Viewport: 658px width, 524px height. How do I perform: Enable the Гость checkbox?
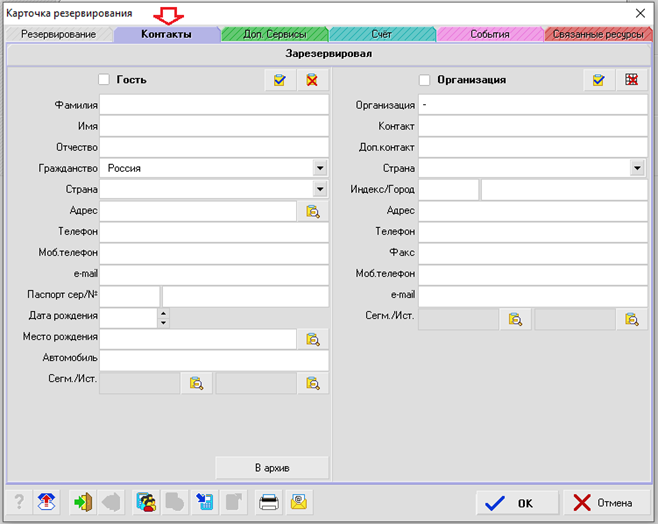tap(104, 80)
